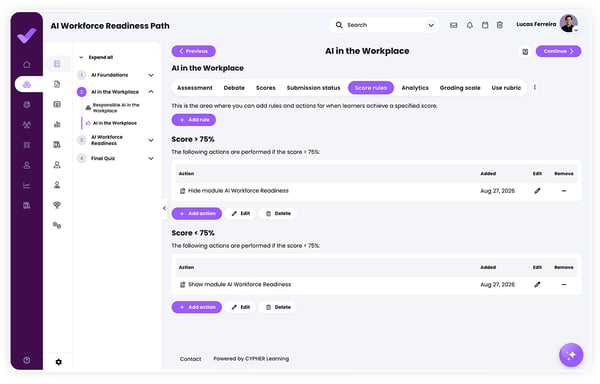Open the clipboard icon in the top bar

click(500, 25)
